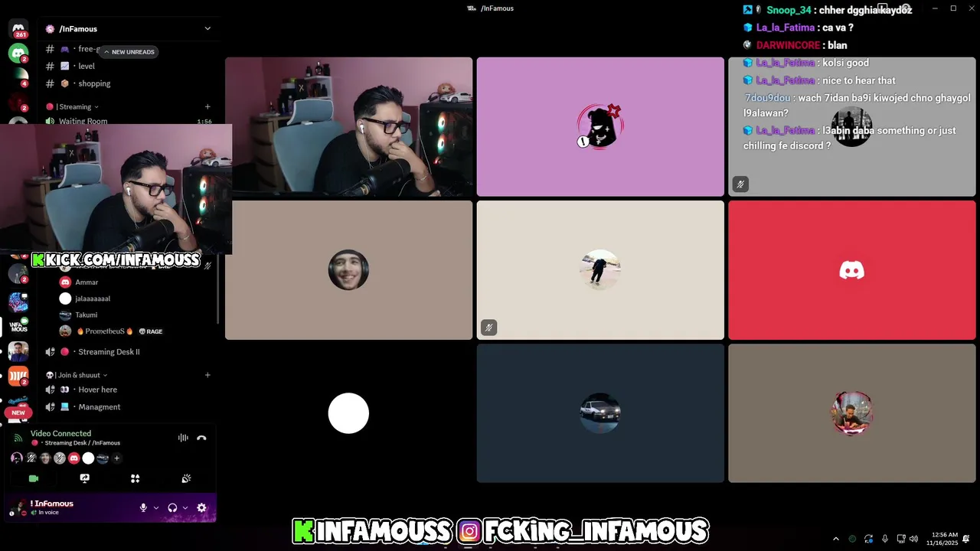Add channel to Join & shuuut category

[x=207, y=375]
